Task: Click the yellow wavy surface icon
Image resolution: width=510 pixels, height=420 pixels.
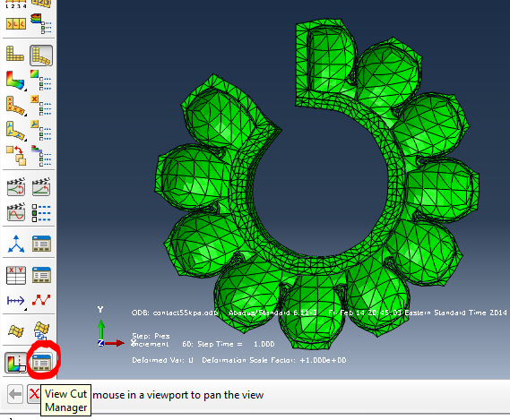Action: [x=16, y=331]
